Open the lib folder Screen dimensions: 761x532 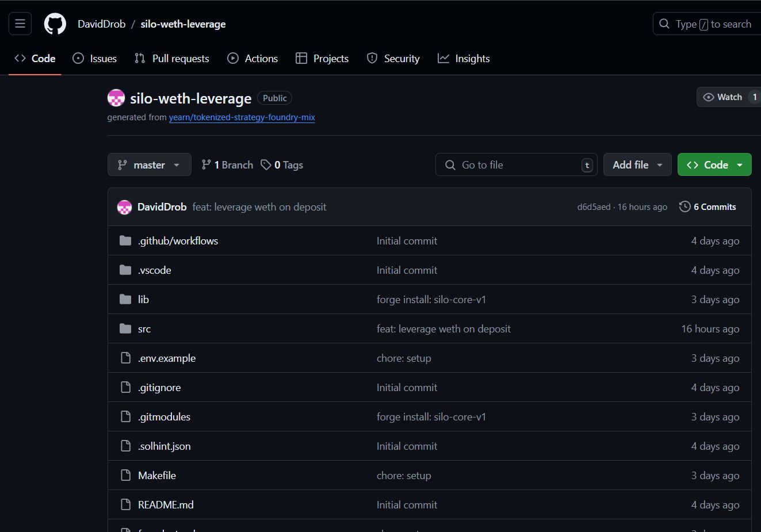(143, 299)
